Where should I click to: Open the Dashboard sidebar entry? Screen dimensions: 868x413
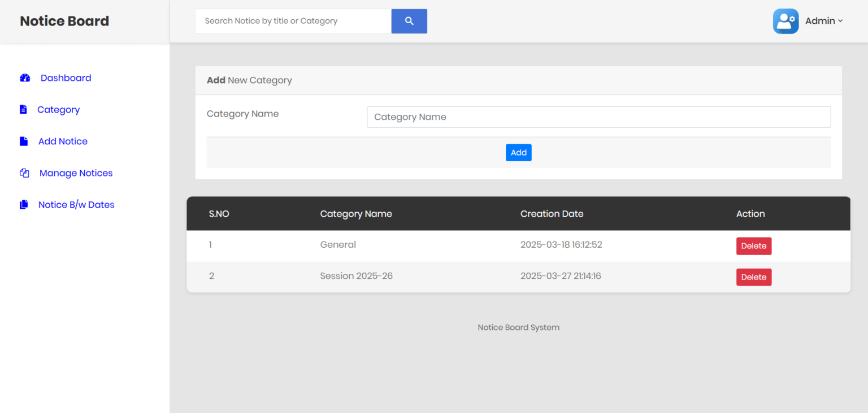coord(66,78)
